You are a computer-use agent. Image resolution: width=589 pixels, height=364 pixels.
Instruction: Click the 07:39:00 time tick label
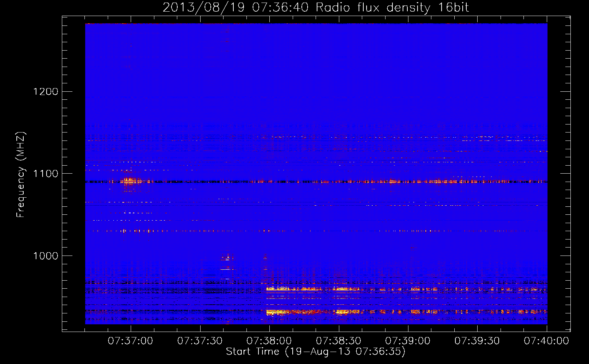click(408, 341)
